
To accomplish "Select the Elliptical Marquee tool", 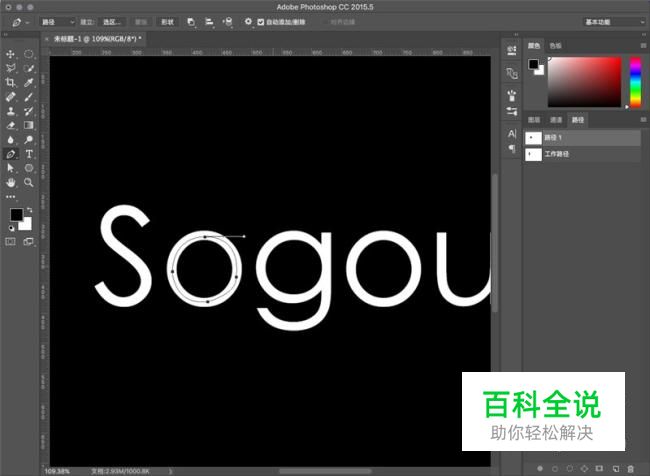I will (28, 54).
